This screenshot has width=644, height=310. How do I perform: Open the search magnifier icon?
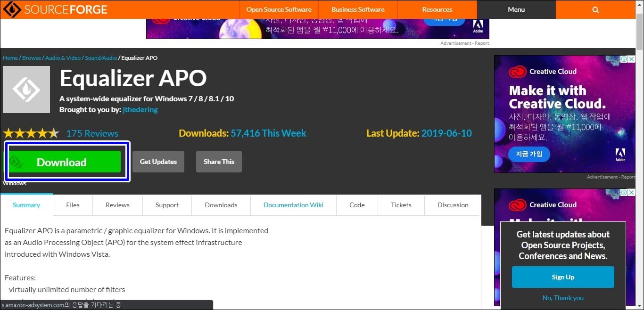(x=595, y=9)
